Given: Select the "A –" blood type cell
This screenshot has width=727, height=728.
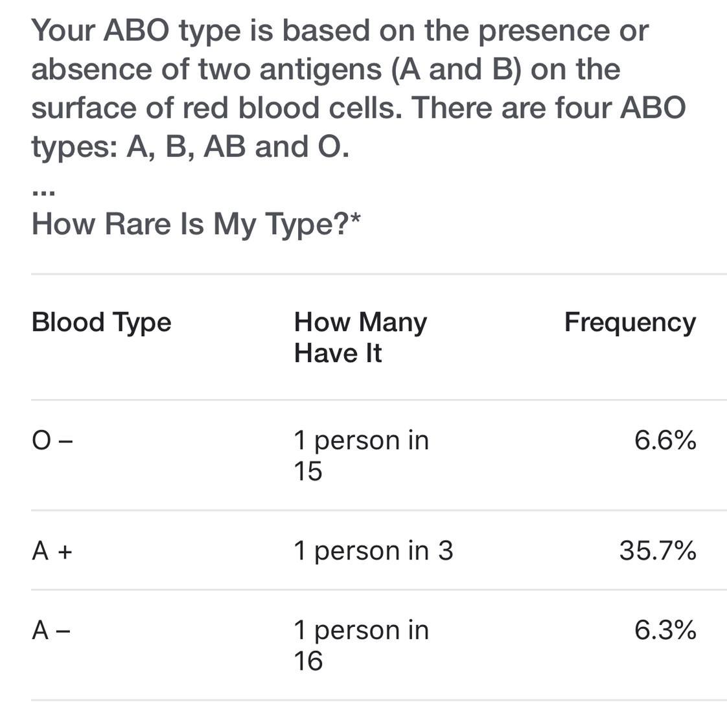Looking at the screenshot, I should pyautogui.click(x=51, y=630).
